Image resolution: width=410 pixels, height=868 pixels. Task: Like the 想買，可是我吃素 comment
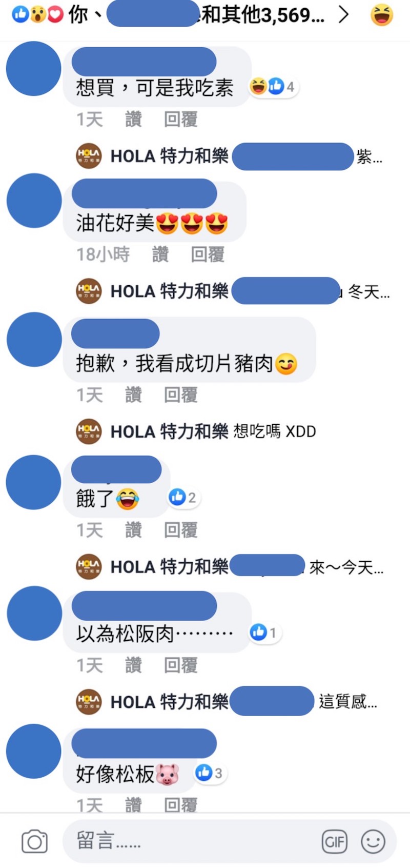[x=133, y=119]
